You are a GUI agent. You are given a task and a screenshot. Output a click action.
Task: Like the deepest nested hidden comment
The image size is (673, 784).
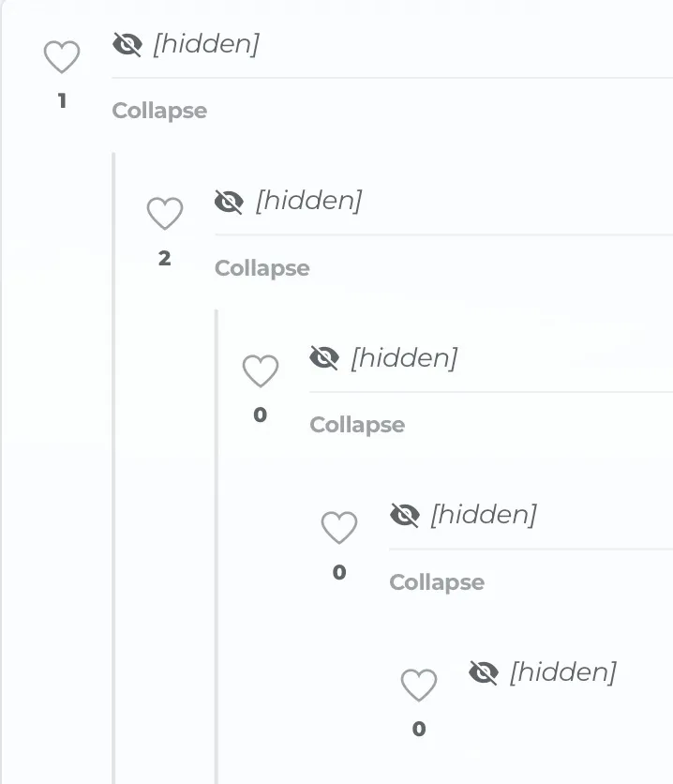coord(419,685)
